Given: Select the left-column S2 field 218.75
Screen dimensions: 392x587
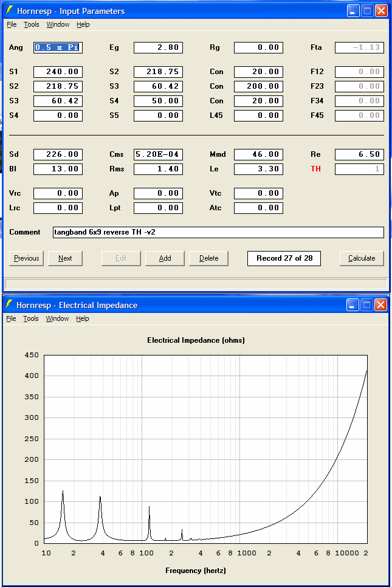Looking at the screenshot, I should tap(58, 86).
